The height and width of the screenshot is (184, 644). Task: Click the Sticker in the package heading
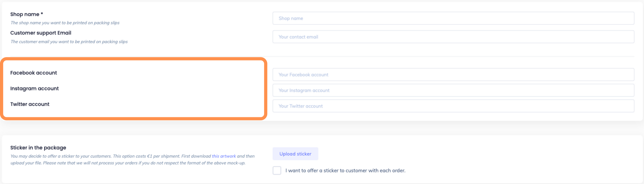tap(38, 148)
